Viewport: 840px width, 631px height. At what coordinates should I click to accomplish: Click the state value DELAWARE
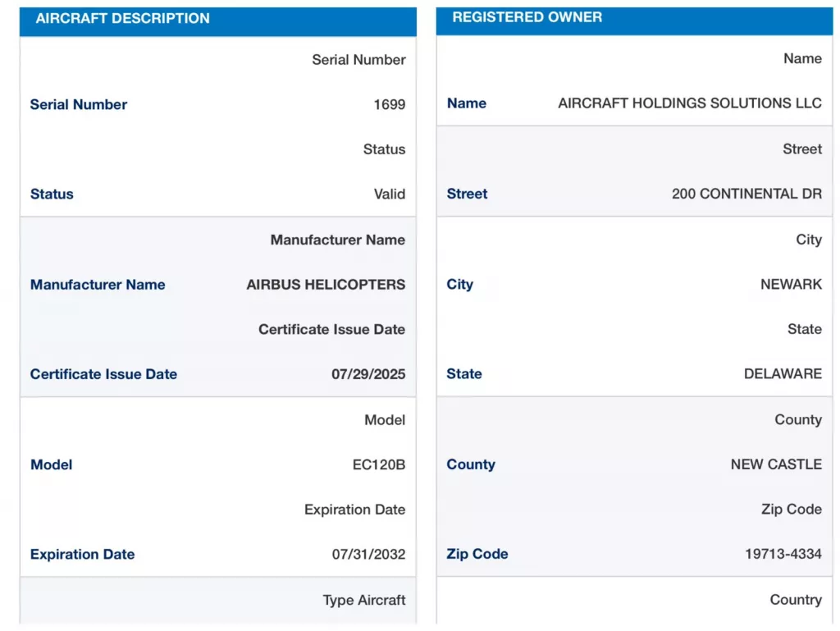tap(783, 373)
